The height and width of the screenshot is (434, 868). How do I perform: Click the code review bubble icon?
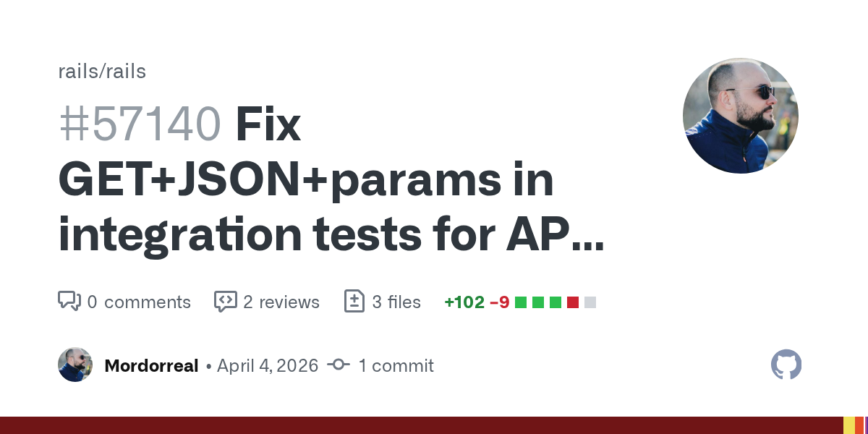click(225, 302)
